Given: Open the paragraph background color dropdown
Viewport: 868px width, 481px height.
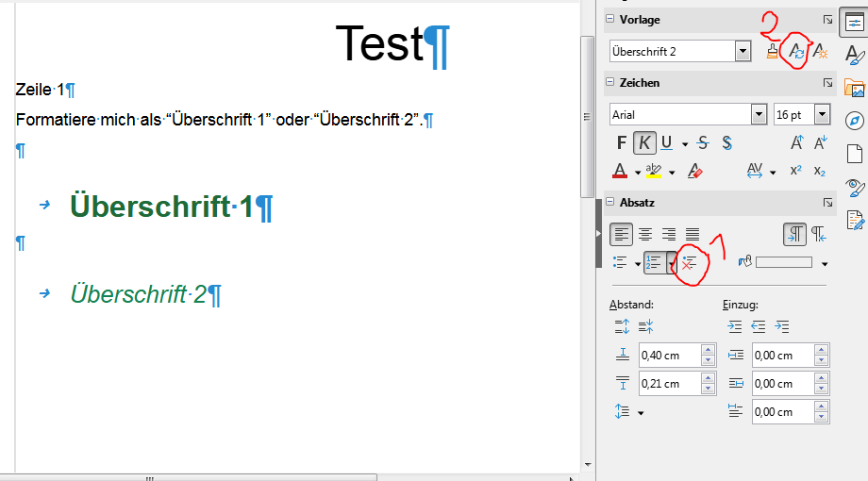Looking at the screenshot, I should (x=825, y=263).
